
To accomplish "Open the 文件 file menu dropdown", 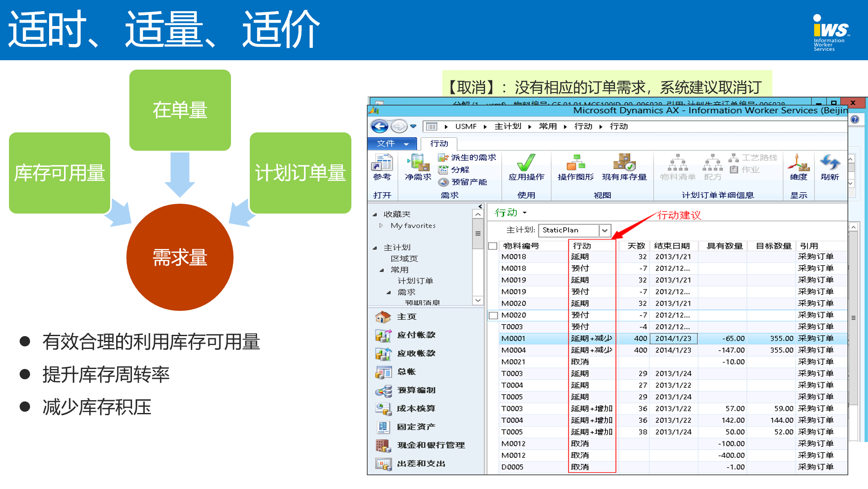I will 392,143.
